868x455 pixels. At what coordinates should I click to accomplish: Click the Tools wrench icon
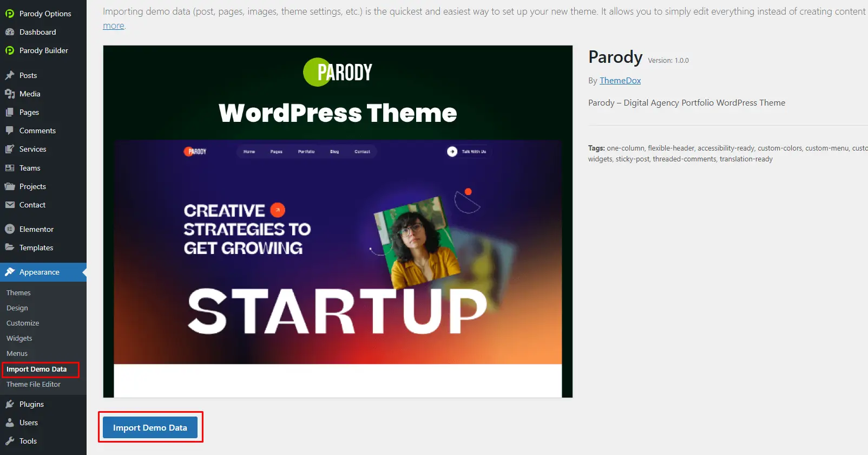click(10, 441)
